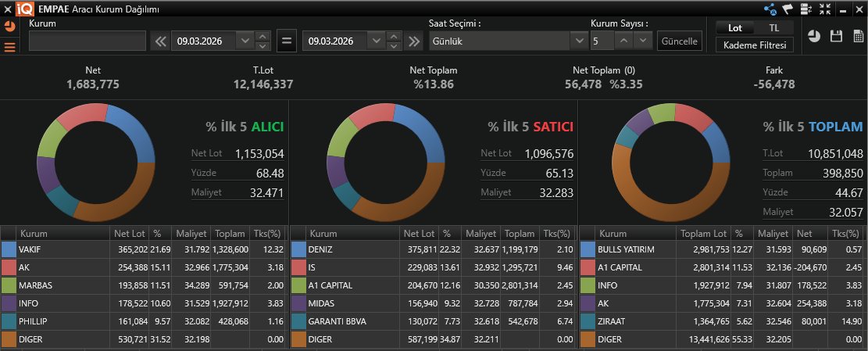Click the green swatch beside INFO in totals
Viewport: 868px width, 351px height.
click(588, 285)
